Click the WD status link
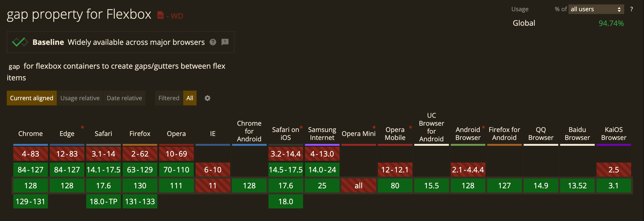The width and height of the screenshot is (644, 221). point(177,16)
